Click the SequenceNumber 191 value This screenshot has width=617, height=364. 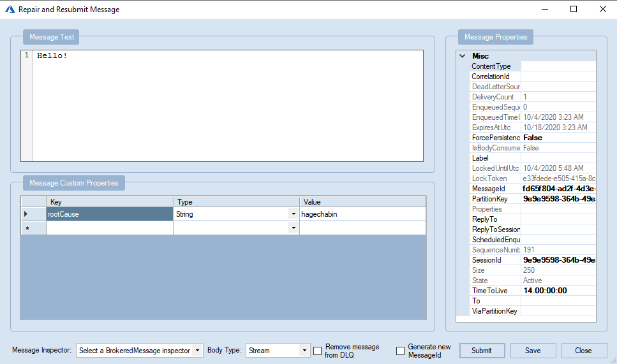coord(558,250)
